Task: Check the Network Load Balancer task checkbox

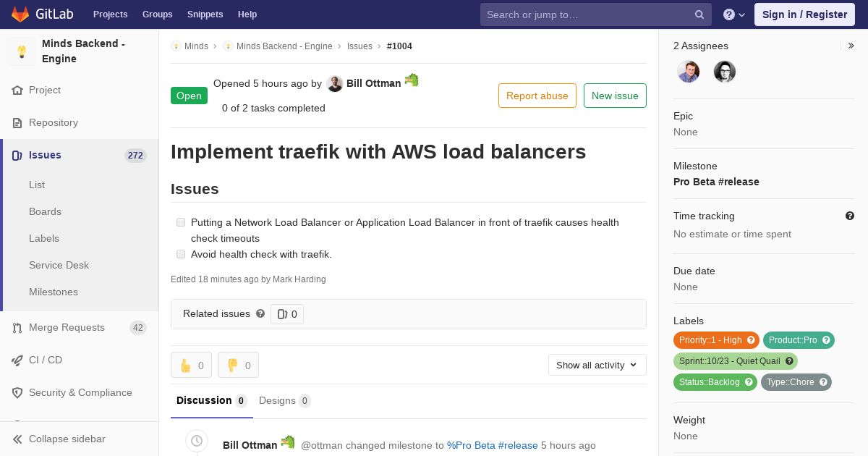Action: (x=181, y=222)
